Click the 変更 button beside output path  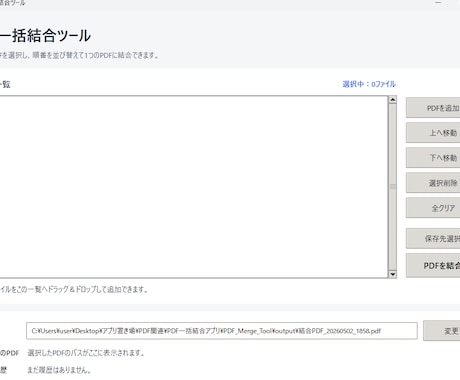(442, 331)
